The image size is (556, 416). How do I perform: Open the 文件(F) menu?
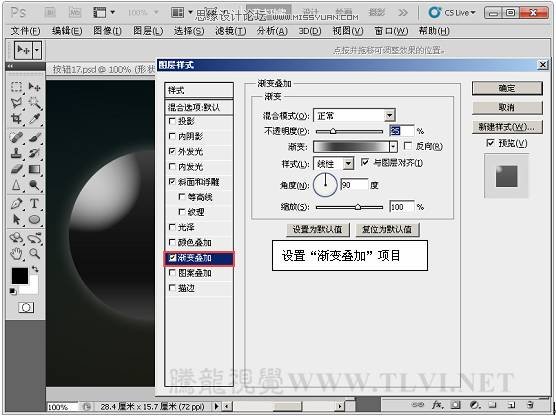click(25, 31)
